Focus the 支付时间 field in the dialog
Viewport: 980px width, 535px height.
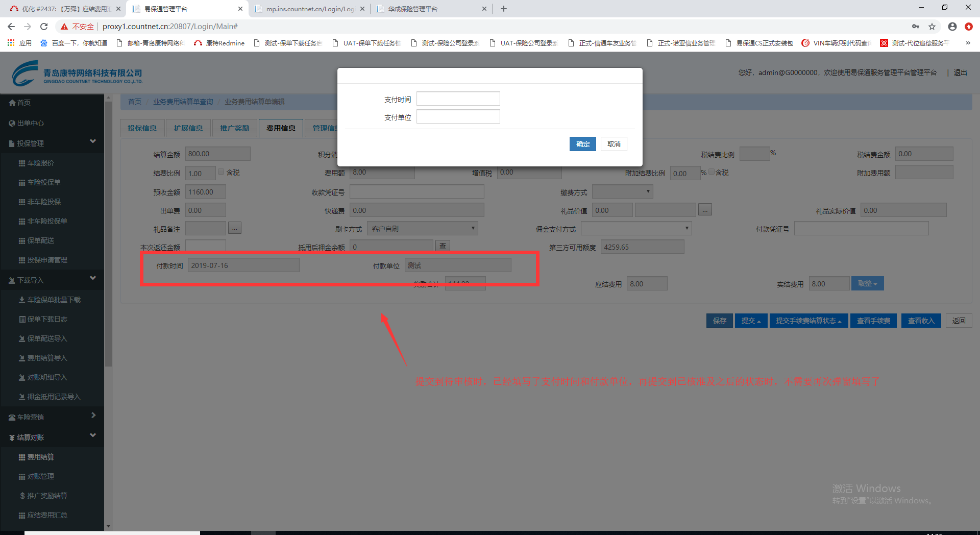(x=458, y=99)
